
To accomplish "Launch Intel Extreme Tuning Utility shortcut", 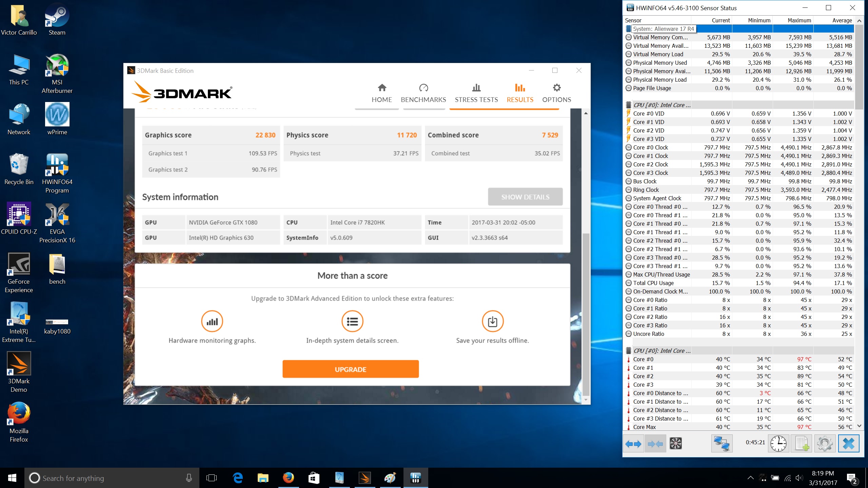I will click(x=19, y=322).
